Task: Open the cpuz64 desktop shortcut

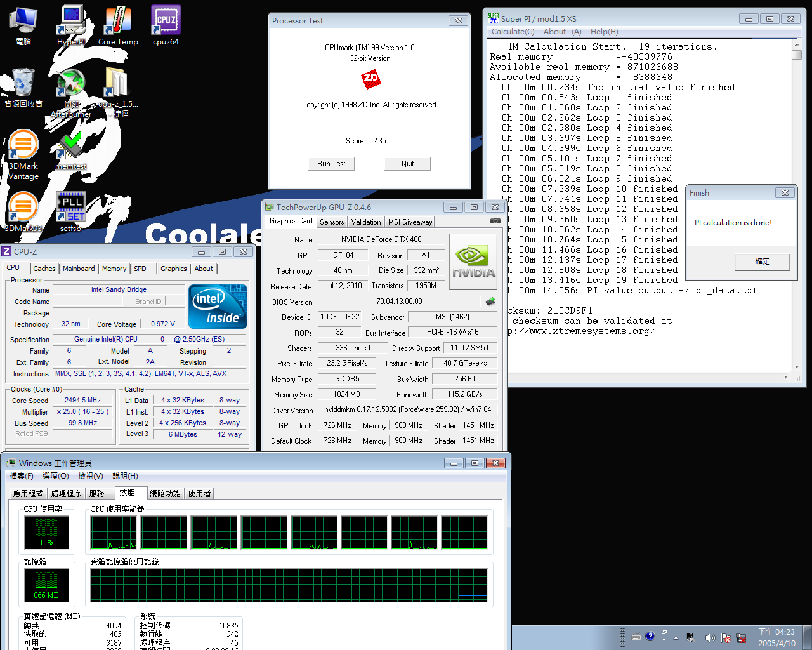Action: 166,26
